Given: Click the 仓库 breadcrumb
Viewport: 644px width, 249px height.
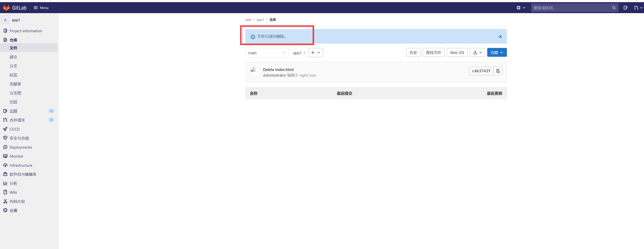Looking at the screenshot, I should [x=273, y=20].
